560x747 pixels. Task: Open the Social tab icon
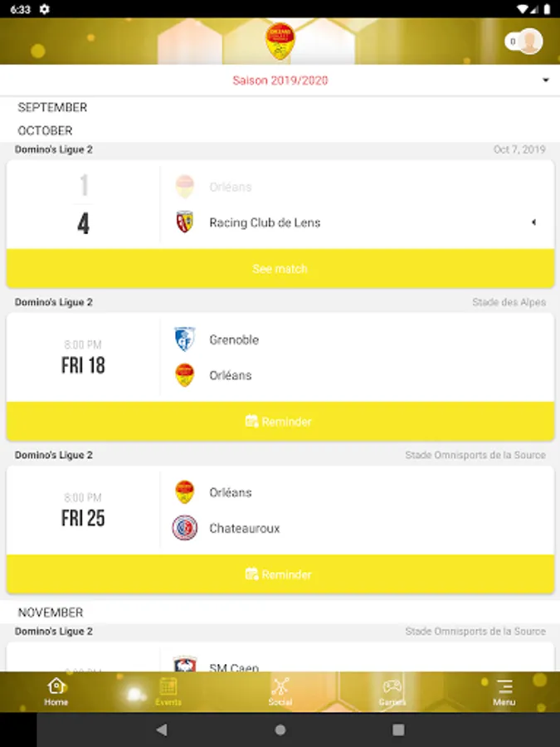280,687
